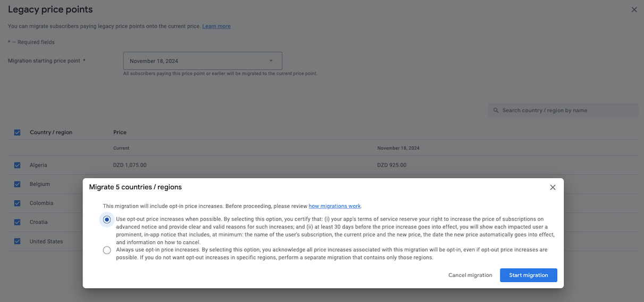
Task: Click the Algeria current price DZD 1,075.00
Action: [x=130, y=165]
